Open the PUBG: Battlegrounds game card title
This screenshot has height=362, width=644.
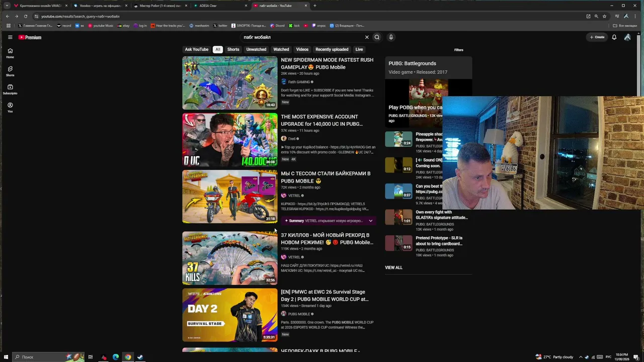coord(412,63)
